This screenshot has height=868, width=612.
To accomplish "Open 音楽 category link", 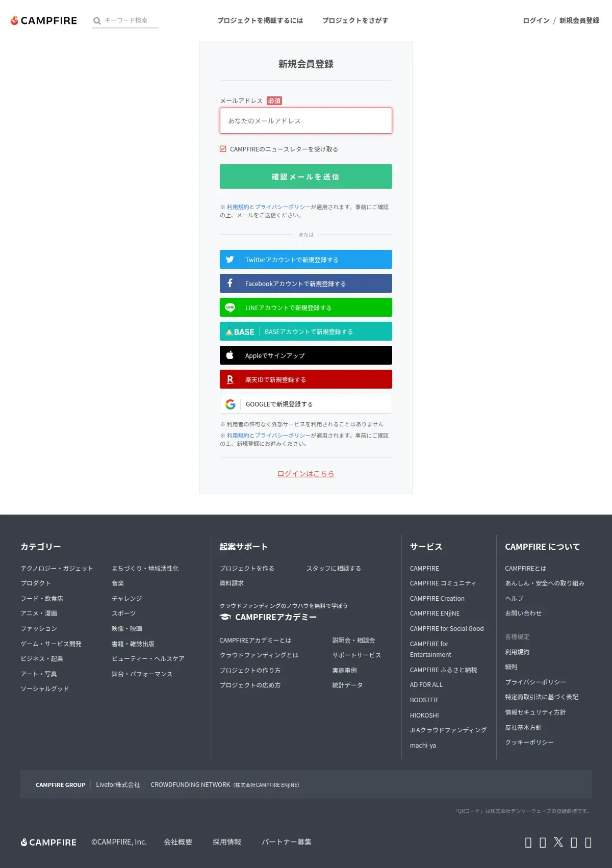I will 118,583.
